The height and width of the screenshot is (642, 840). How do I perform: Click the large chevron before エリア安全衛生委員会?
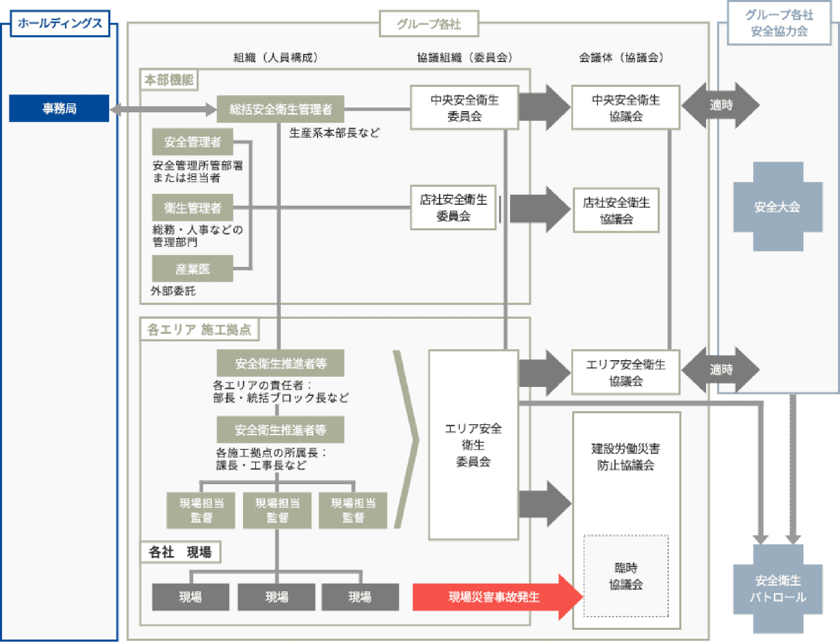point(406,439)
